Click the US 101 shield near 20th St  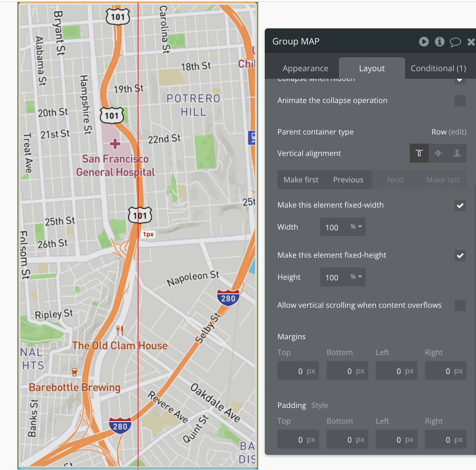(112, 115)
